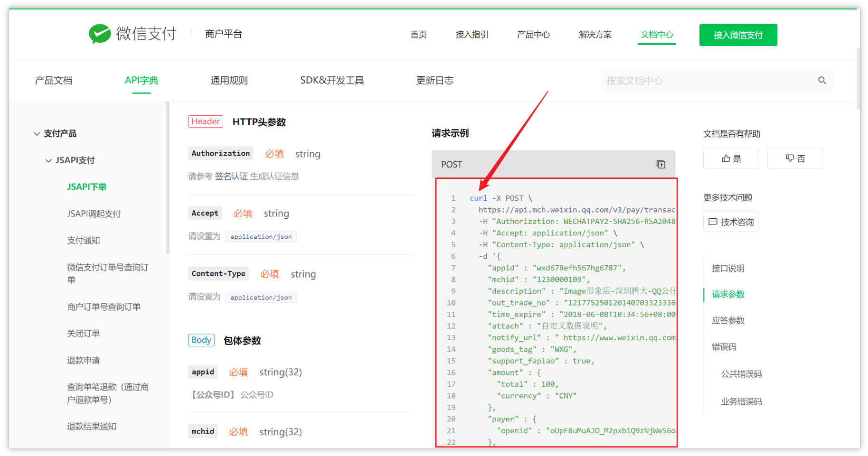Open the 首页 nav item
The height and width of the screenshot is (456, 868).
click(418, 35)
